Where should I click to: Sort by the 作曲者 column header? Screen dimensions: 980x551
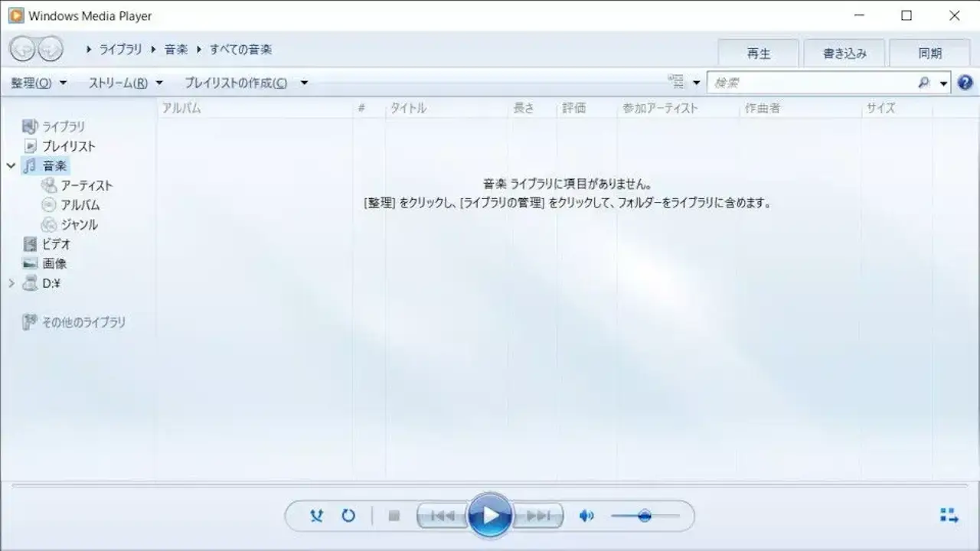(x=801, y=108)
